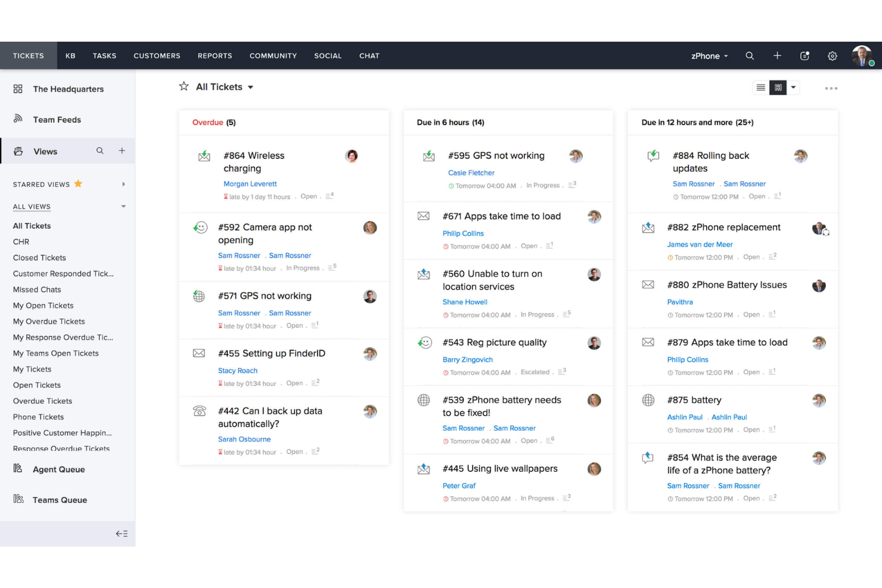The image size is (882, 588).
Task: Open the zPhone department selector
Action: pos(709,55)
